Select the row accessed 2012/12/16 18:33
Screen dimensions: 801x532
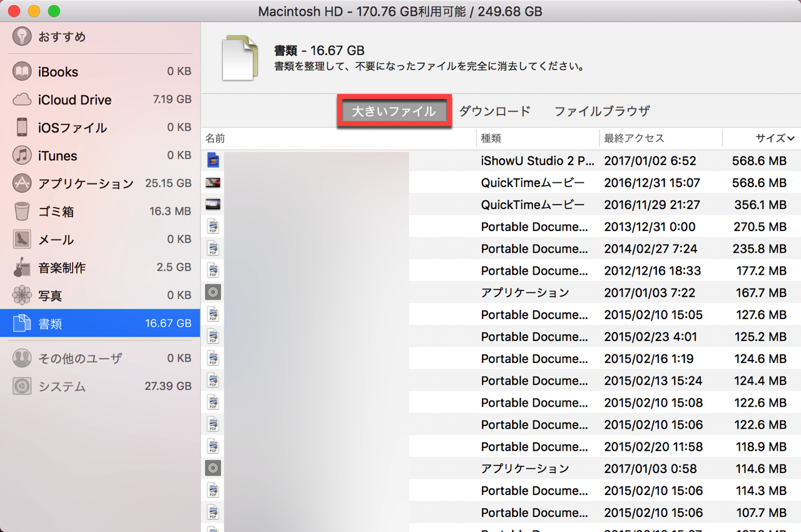pos(501,270)
